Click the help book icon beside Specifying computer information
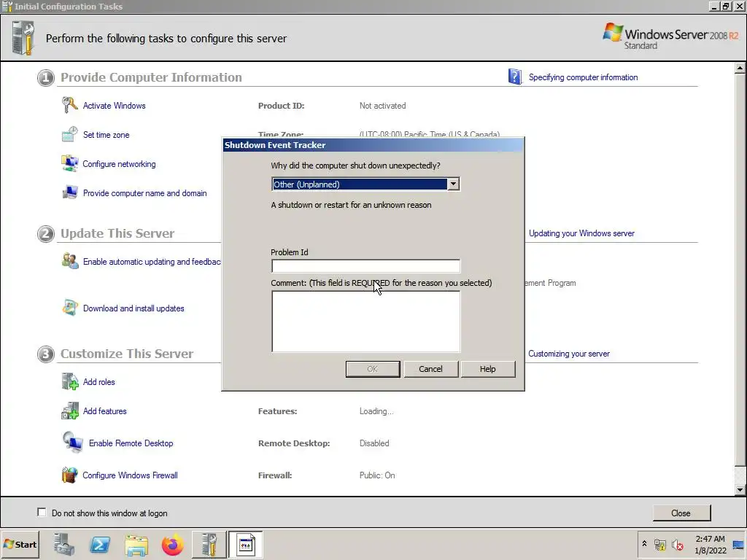The height and width of the screenshot is (560, 747). (x=515, y=77)
